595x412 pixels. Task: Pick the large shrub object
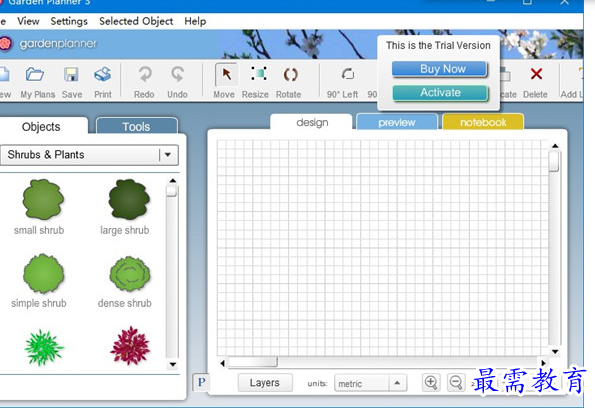tap(129, 200)
